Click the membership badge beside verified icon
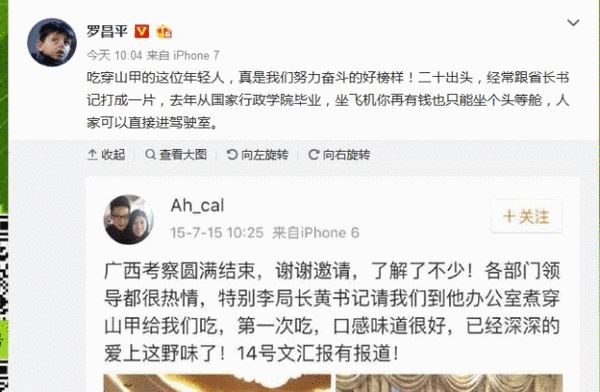Image resolution: width=600 pixels, height=392 pixels. point(164,31)
